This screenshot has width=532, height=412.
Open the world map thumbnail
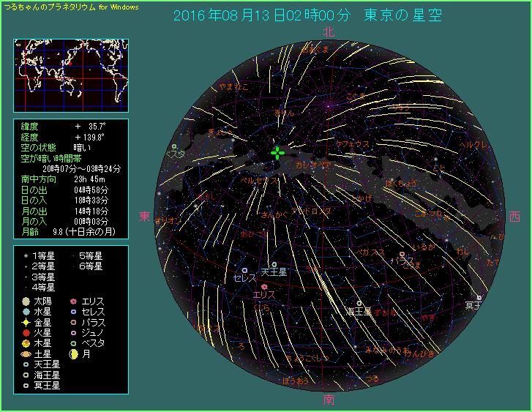click(71, 75)
